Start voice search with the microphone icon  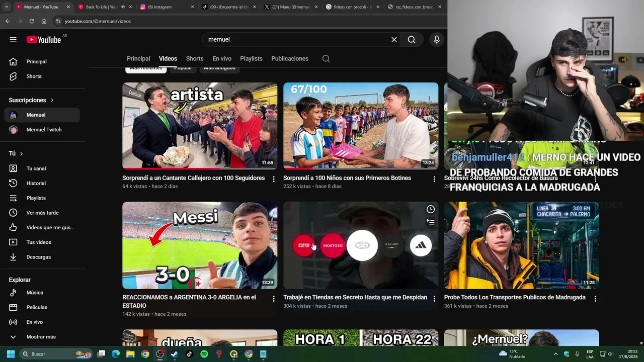(436, 40)
